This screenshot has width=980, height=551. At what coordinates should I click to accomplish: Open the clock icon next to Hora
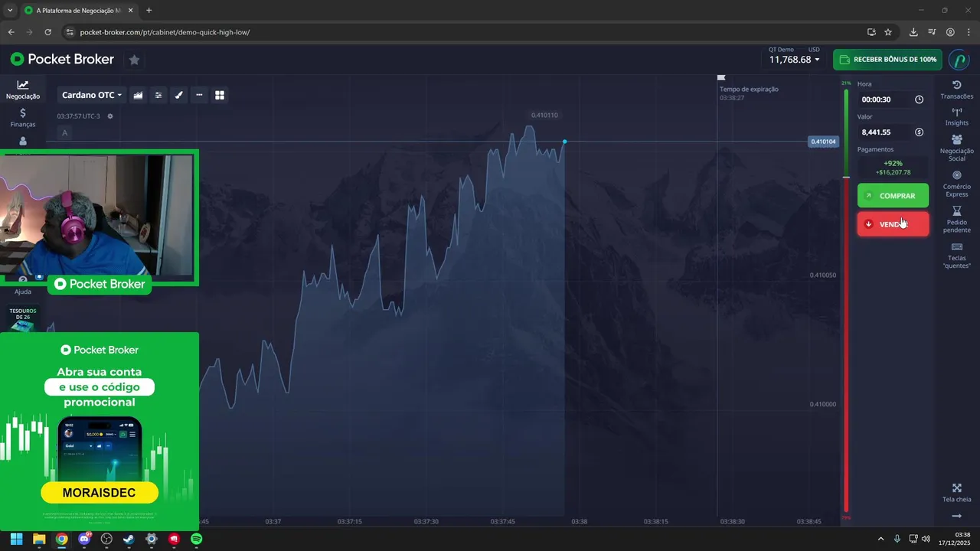click(919, 99)
